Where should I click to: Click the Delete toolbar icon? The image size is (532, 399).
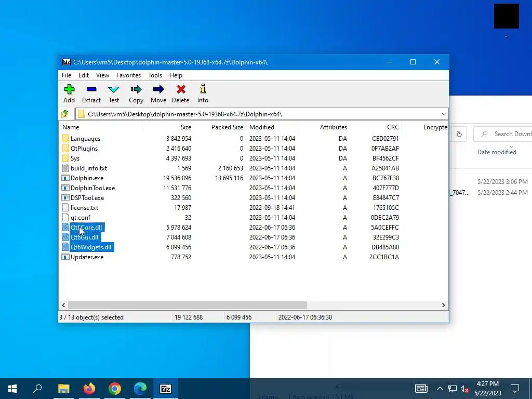181,89
